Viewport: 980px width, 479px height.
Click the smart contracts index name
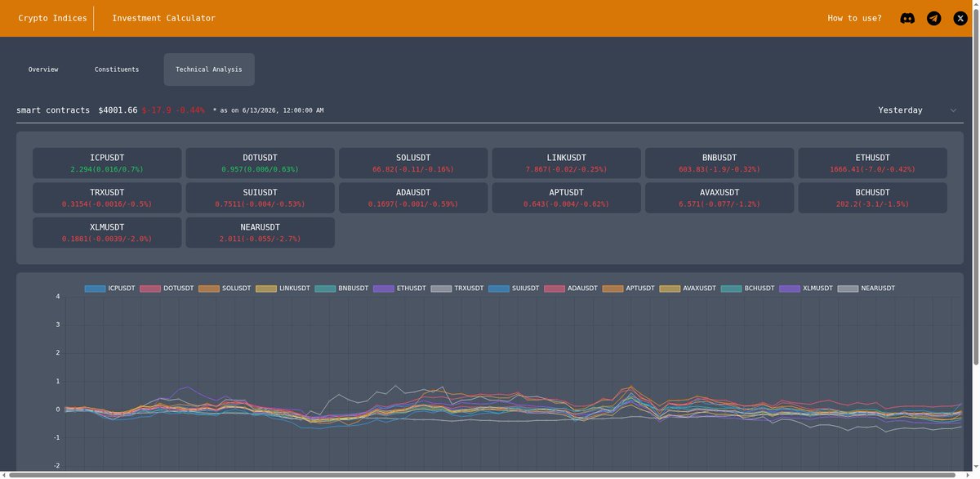[x=53, y=110]
